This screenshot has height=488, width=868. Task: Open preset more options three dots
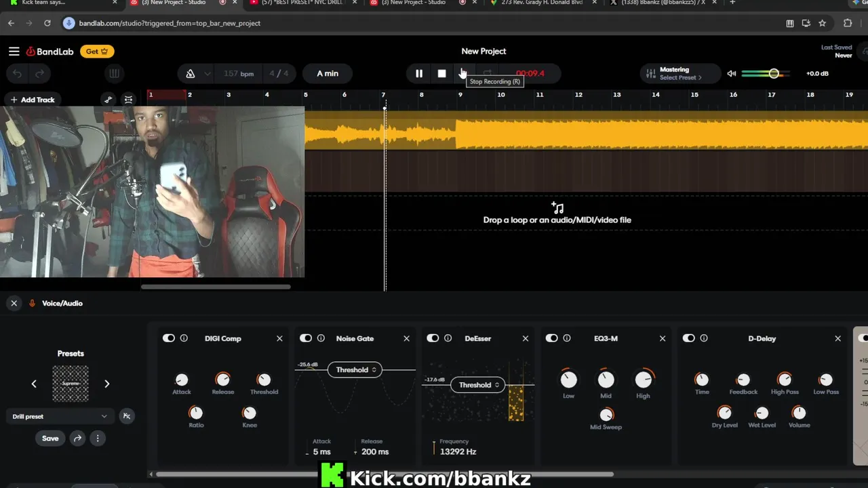[98, 439]
